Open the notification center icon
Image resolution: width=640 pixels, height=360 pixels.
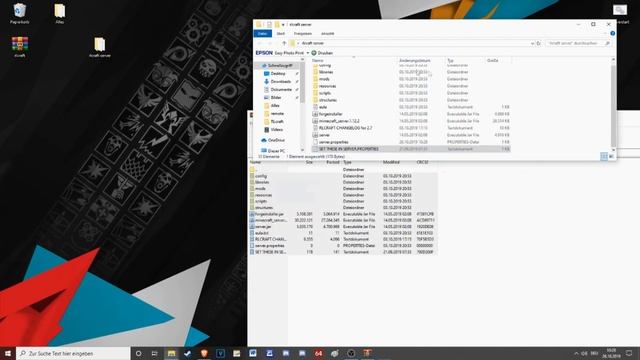coord(629,353)
